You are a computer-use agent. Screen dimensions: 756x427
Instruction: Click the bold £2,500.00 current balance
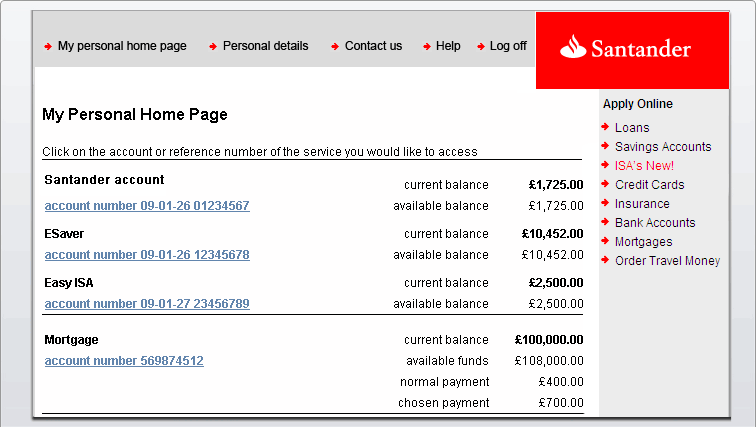tap(556, 282)
